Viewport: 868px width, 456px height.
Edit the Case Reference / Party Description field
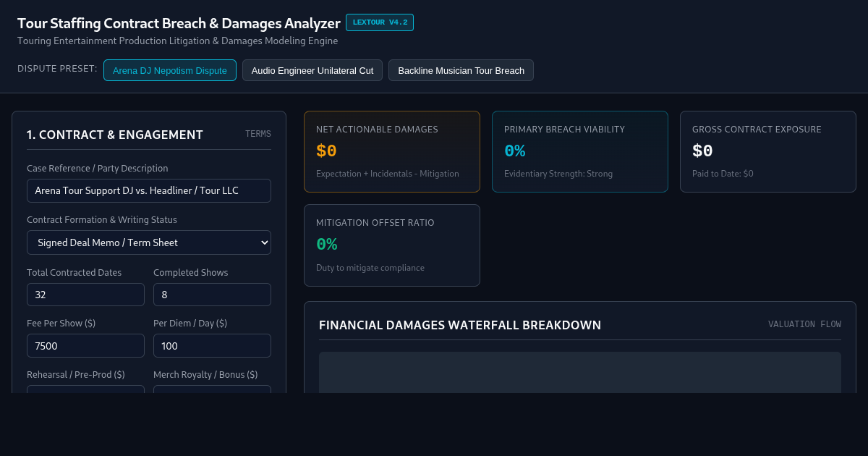[x=149, y=190]
